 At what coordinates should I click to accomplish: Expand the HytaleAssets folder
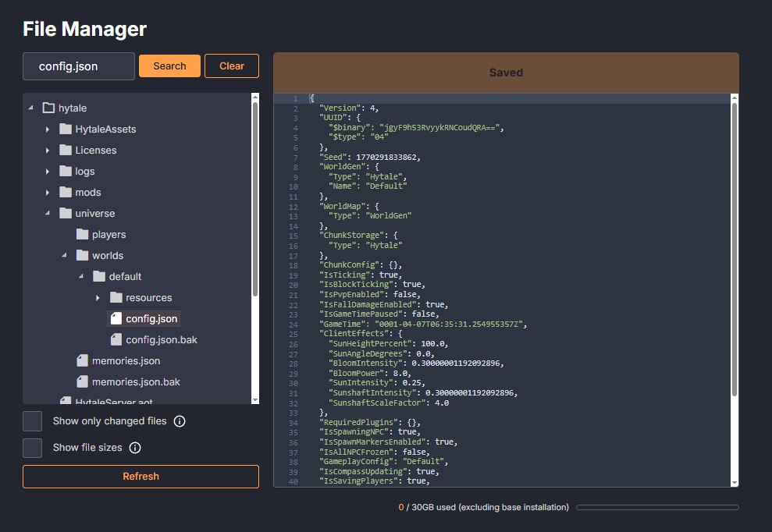[x=48, y=129]
